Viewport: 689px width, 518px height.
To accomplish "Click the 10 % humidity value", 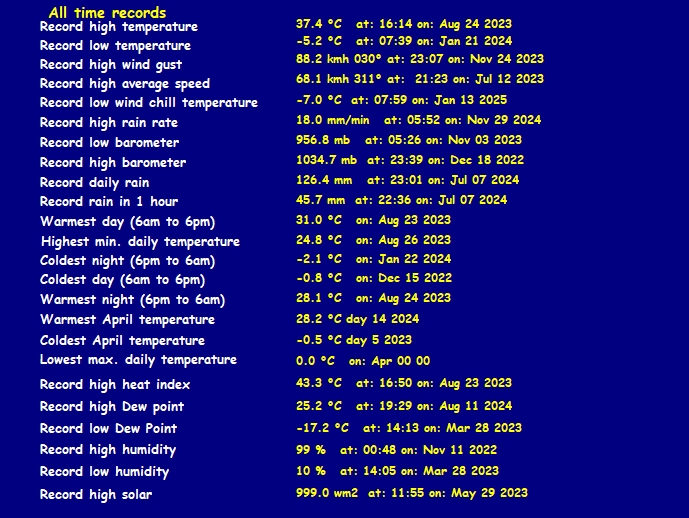I will [397, 471].
